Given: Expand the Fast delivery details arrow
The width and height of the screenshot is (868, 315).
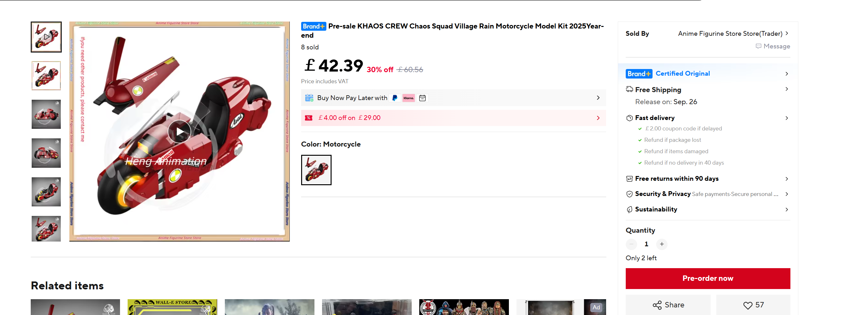Looking at the screenshot, I should coord(787,118).
